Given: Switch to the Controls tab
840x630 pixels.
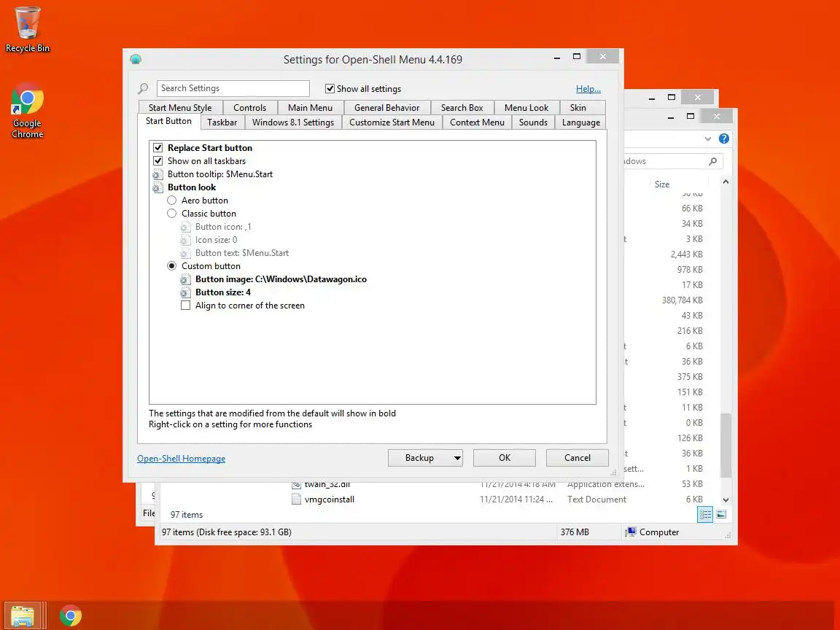Looking at the screenshot, I should pyautogui.click(x=249, y=108).
